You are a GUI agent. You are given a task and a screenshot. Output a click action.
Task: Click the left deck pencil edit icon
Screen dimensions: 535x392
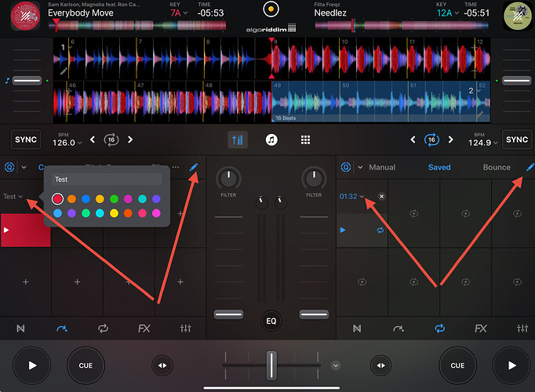[x=195, y=167]
